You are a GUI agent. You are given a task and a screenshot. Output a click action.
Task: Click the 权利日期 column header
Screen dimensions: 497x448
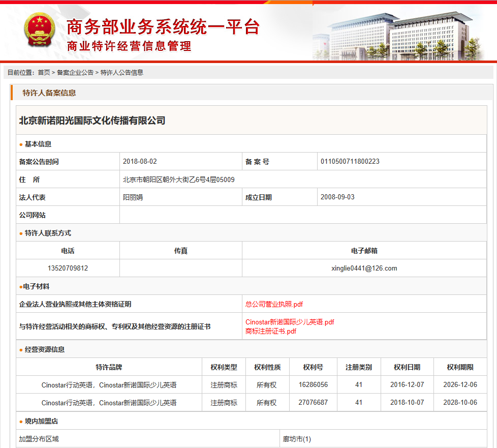[x=407, y=367]
